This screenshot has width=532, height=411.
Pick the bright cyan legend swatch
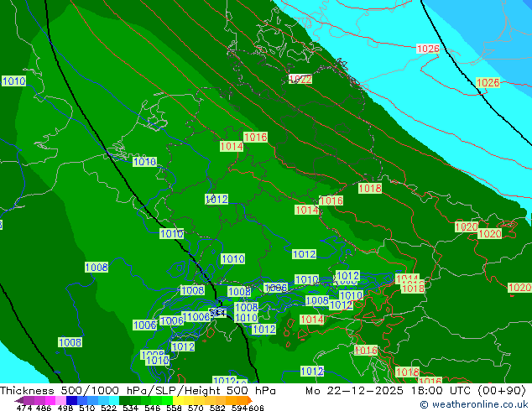pyautogui.click(x=114, y=400)
